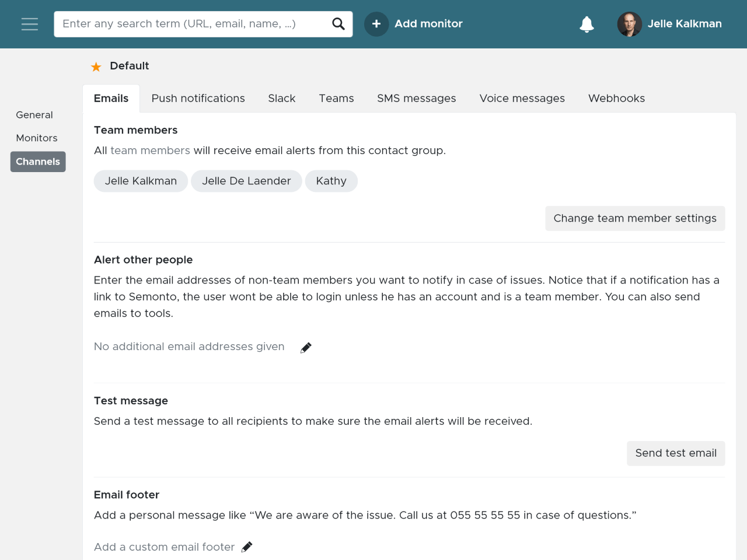The height and width of the screenshot is (560, 747).
Task: Switch to Push notifications tab
Action: (x=198, y=99)
